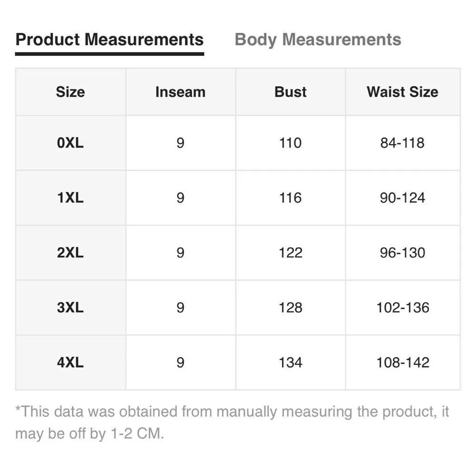Select the 0XL size row label
Viewport: 476px width, 476px height.
click(70, 143)
